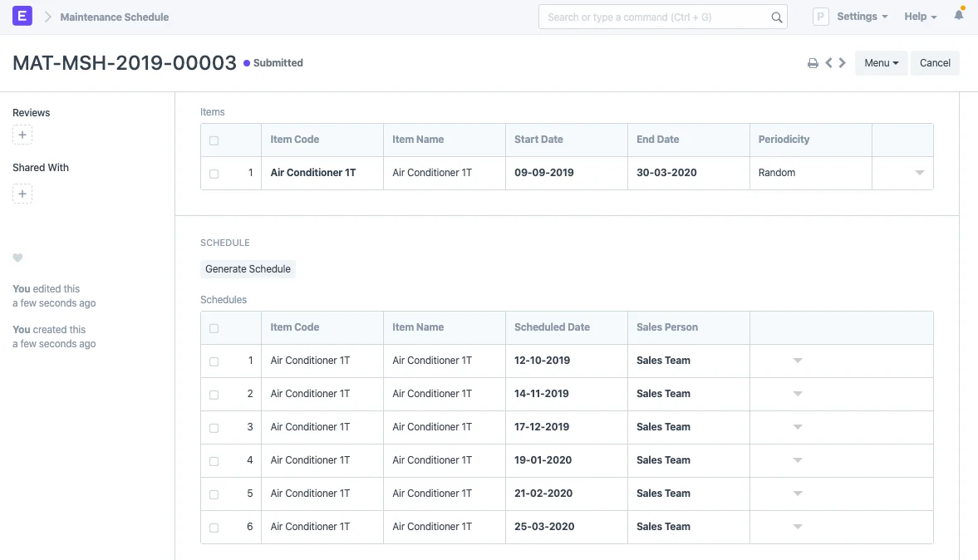Image resolution: width=978 pixels, height=560 pixels.
Task: Open the Menu dropdown button
Action: 881,63
